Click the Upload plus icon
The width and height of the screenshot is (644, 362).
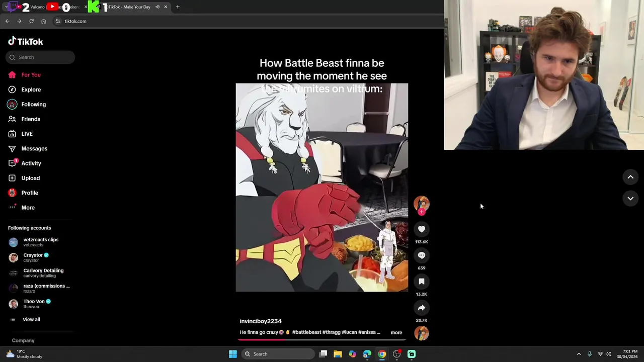pos(12,178)
